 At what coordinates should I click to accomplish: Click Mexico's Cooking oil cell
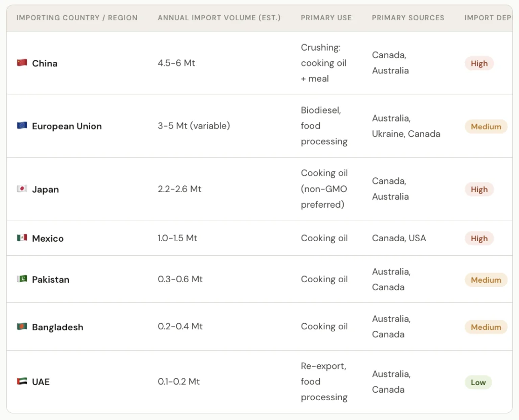324,238
